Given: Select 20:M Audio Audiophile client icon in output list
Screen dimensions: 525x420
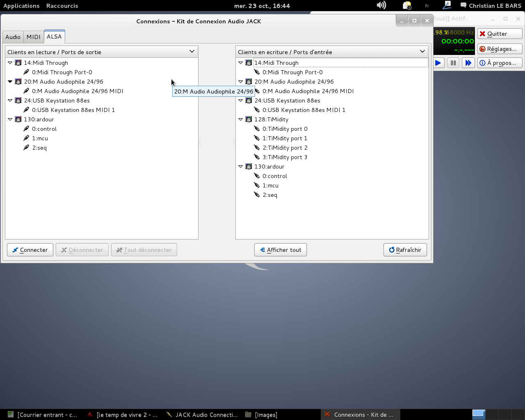Looking at the screenshot, I should click(18, 82).
